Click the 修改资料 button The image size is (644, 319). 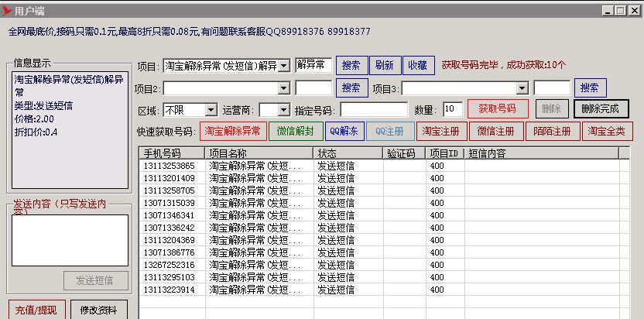pyautogui.click(x=99, y=310)
